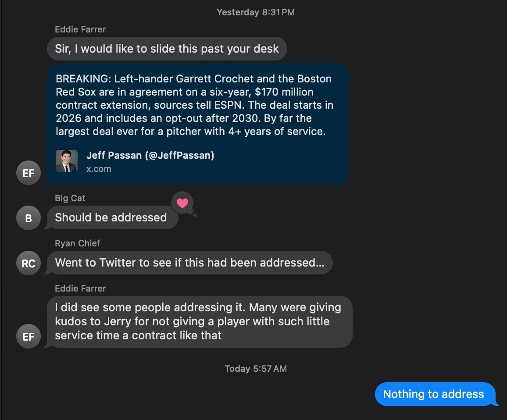Open the BREAKING Garrett Crochet tweet preview text
The height and width of the screenshot is (420, 507).
pos(194,105)
